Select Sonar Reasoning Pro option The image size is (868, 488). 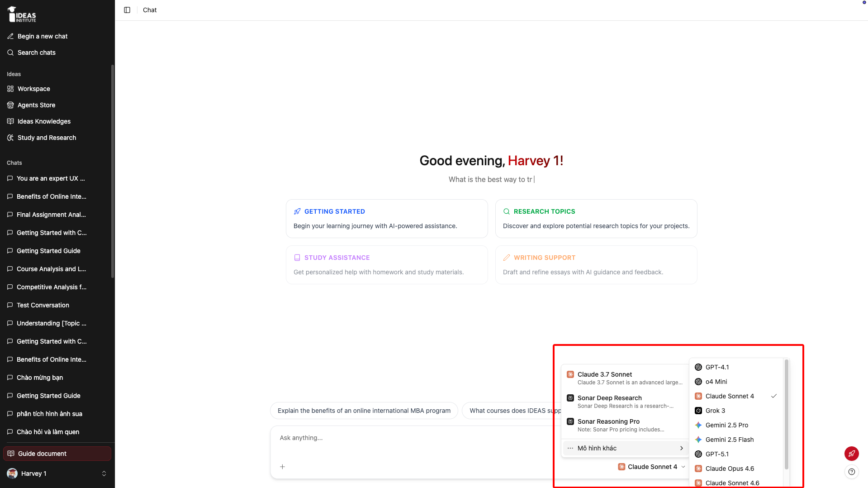[x=626, y=425]
